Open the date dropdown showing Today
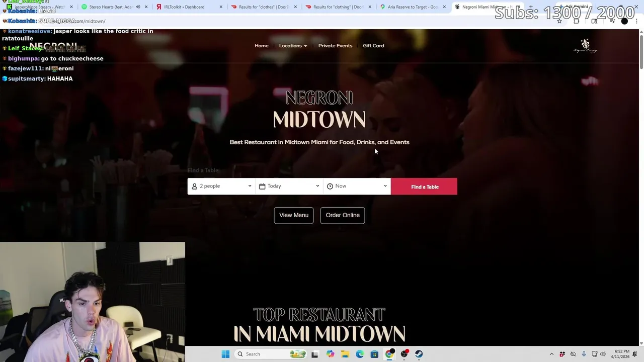This screenshot has height=362, width=644. click(x=289, y=186)
